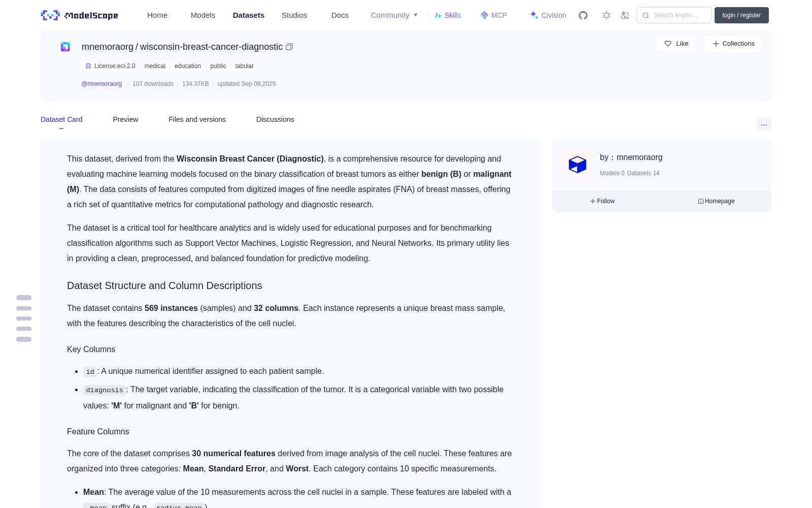Open the Models menu item
Viewport: 812px width, 508px height.
click(203, 15)
